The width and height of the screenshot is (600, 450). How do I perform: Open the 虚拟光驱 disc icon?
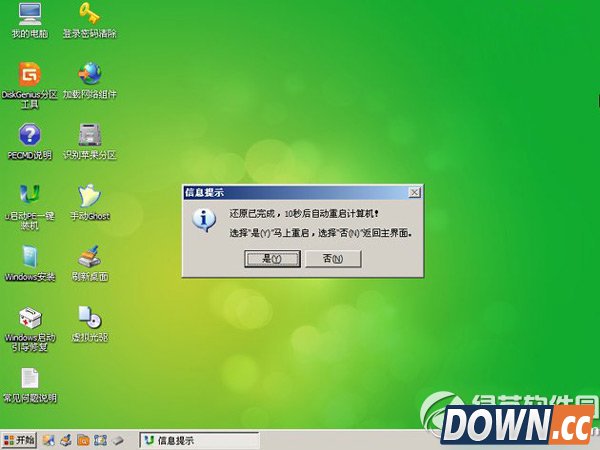click(x=90, y=324)
